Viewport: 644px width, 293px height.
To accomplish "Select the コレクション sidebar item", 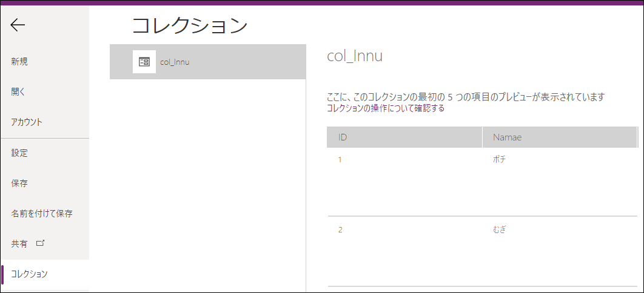I will [45, 274].
